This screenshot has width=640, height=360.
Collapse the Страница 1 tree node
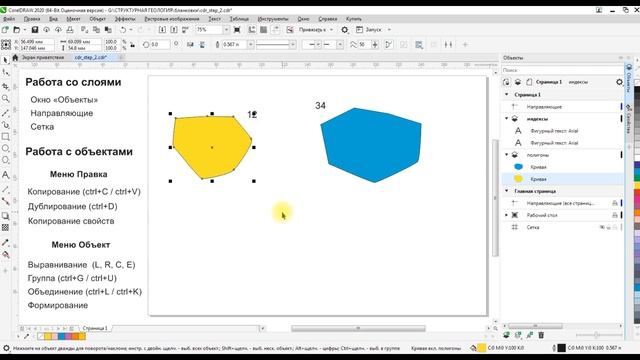[x=507, y=95]
